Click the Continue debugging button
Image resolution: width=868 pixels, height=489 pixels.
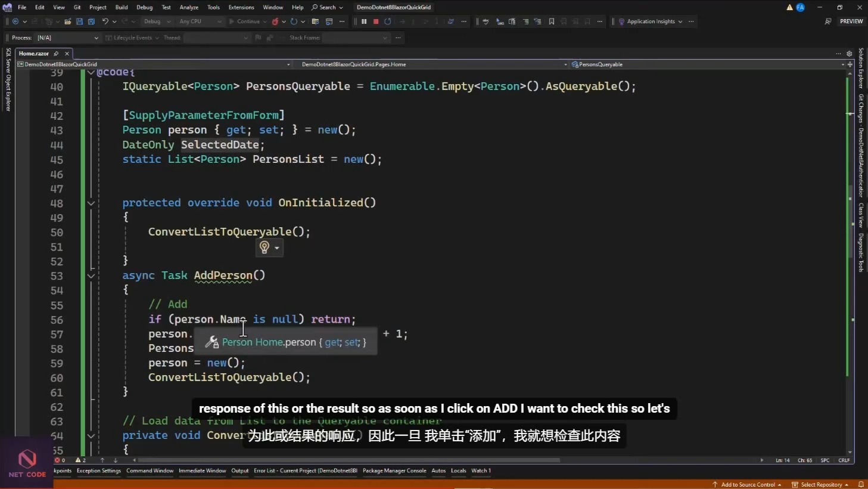pos(245,21)
